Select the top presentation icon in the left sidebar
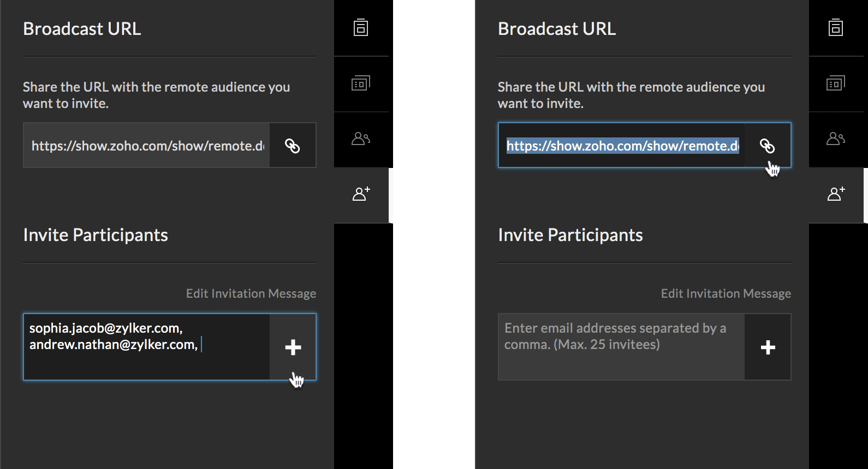The height and width of the screenshot is (469, 868). 361,27
